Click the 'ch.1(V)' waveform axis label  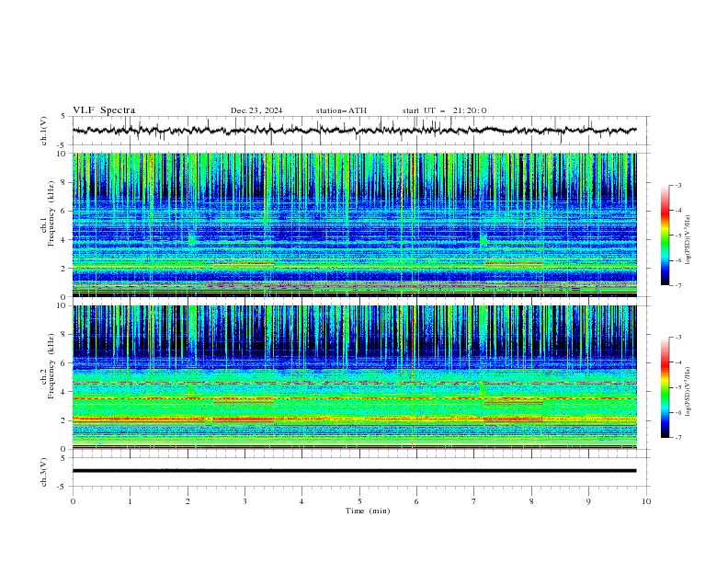coord(44,131)
